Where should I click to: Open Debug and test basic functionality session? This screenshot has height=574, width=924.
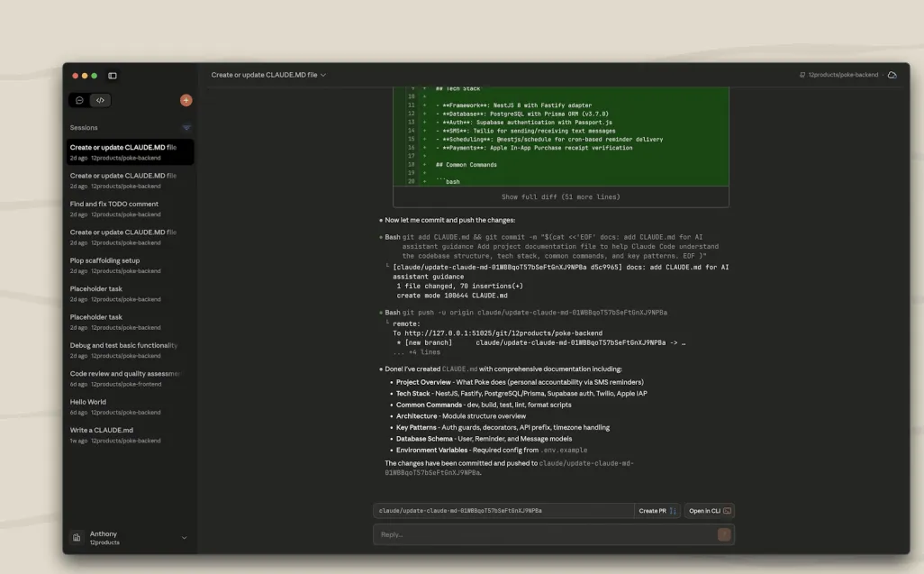pyautogui.click(x=130, y=350)
